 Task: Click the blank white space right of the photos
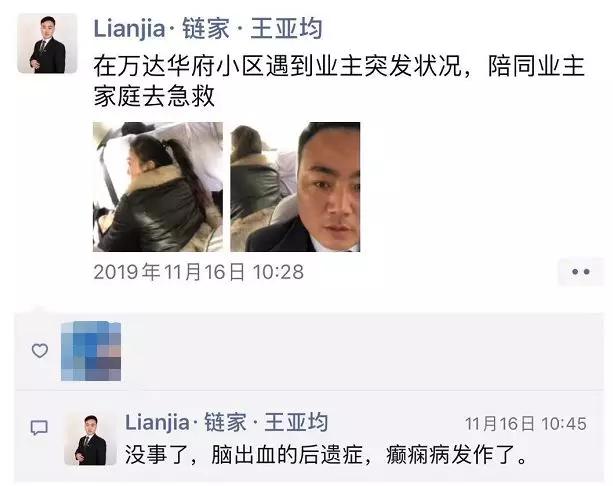481,187
